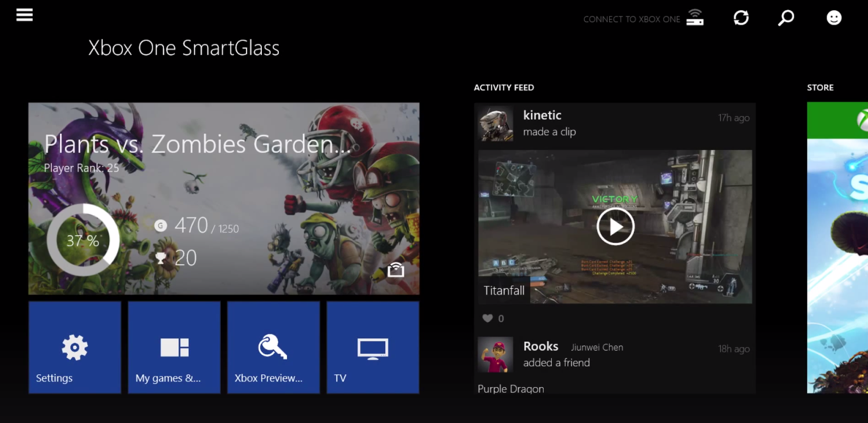Click the added a friend text

pyautogui.click(x=556, y=363)
